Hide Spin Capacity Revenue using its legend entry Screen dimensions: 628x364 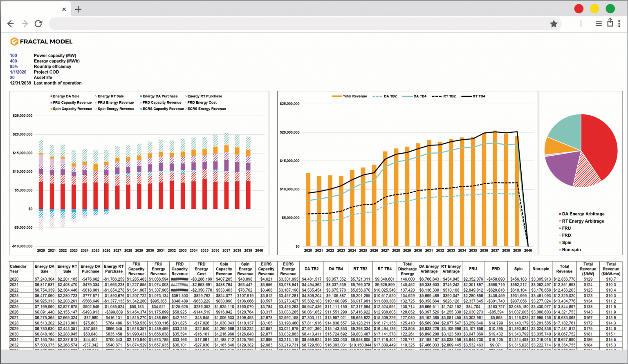[x=73, y=109]
